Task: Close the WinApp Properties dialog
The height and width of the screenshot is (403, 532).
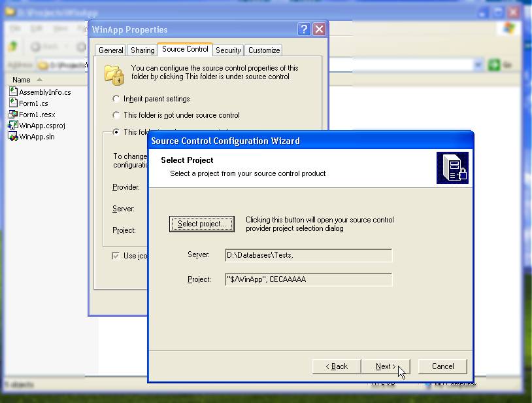Action: 320,29
